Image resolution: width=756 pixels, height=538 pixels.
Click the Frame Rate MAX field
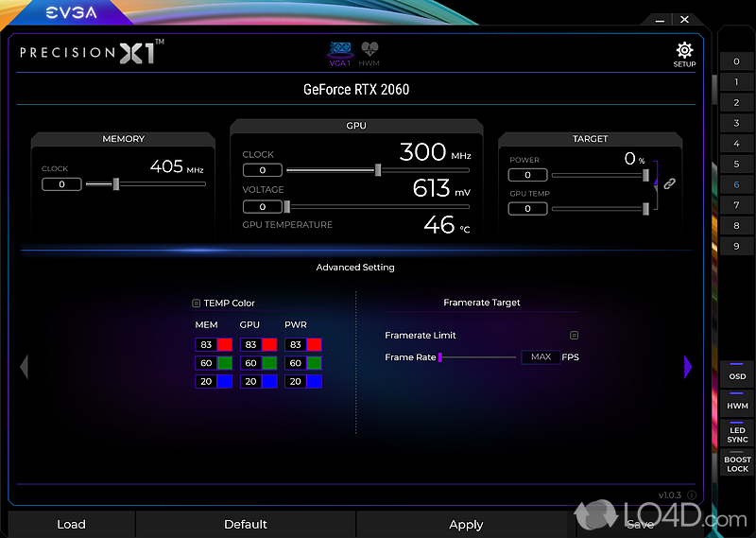541,357
